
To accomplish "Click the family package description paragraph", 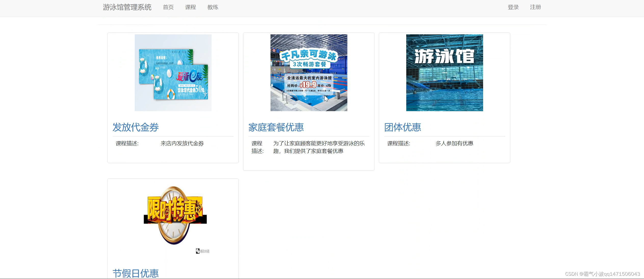I will click(x=319, y=147).
